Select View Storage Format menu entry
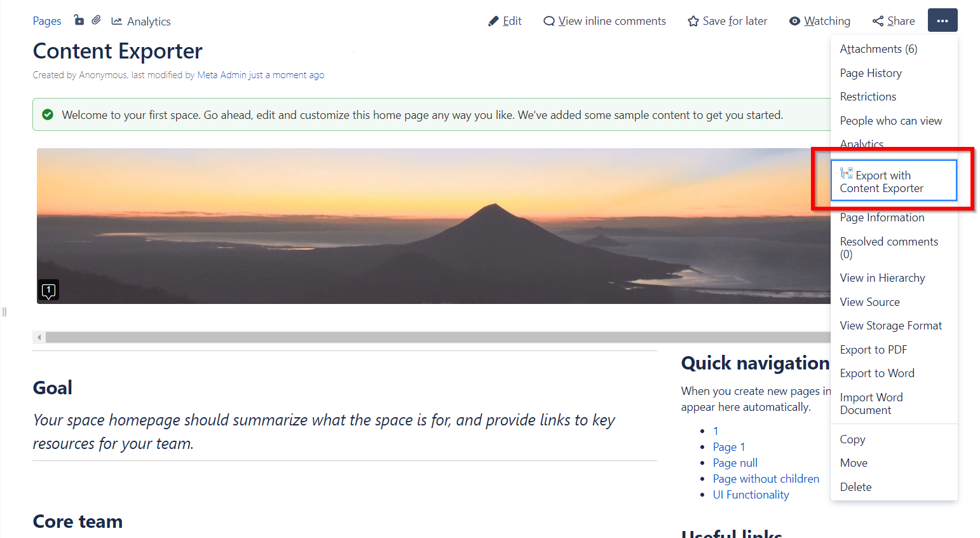 click(890, 326)
